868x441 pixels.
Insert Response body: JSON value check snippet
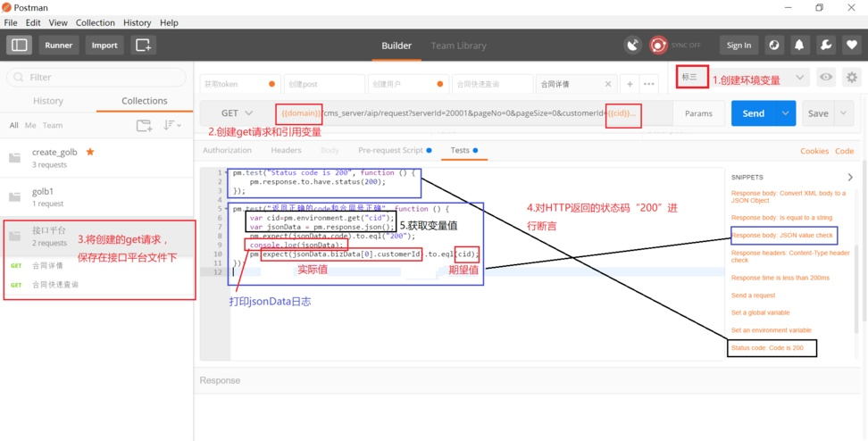781,235
